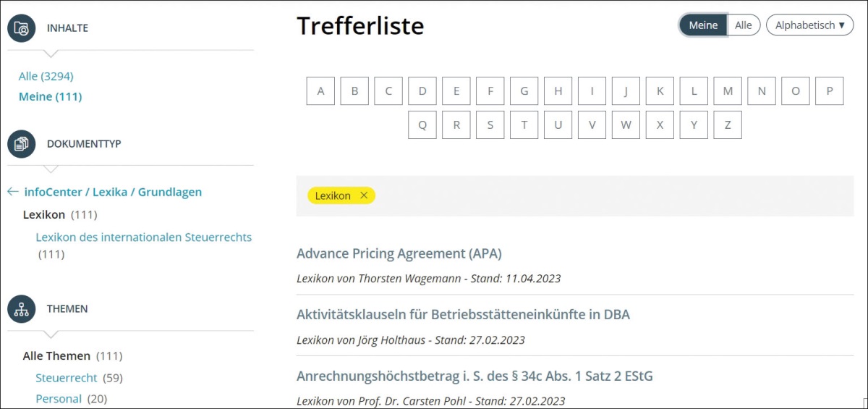Open Advance Pricing Agreement (APA) entry
The height and width of the screenshot is (409, 868).
coord(399,253)
